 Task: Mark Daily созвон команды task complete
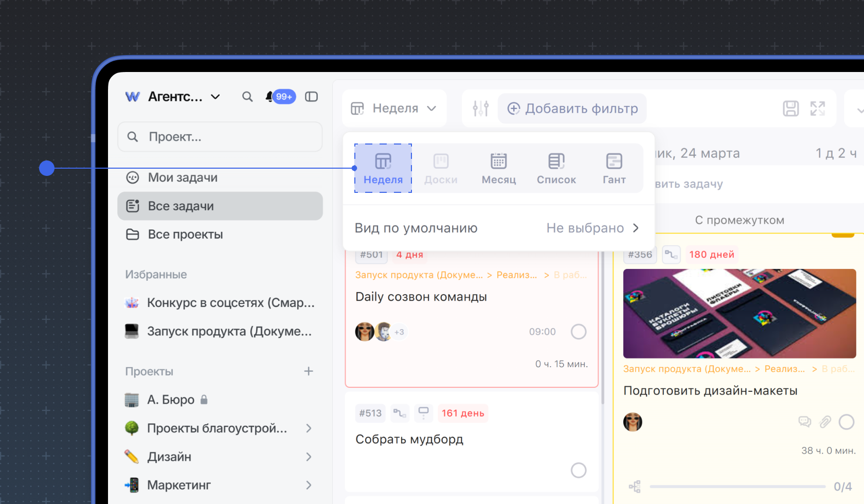(x=579, y=332)
